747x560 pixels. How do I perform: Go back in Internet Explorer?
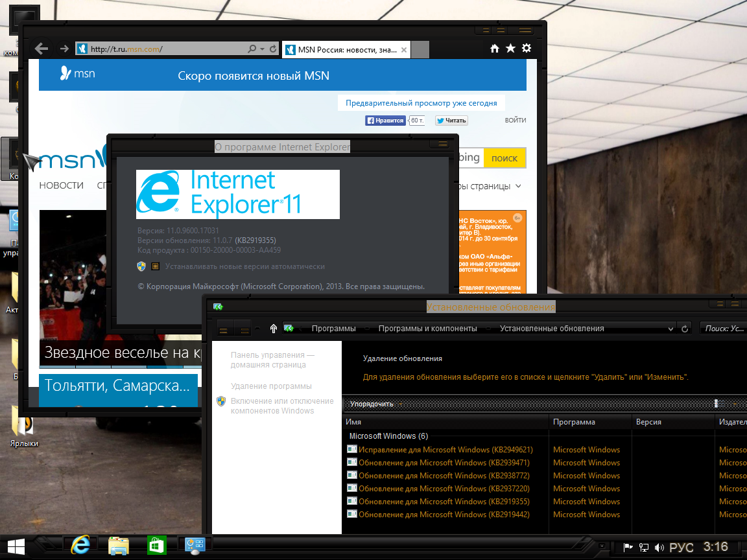pos(41,49)
